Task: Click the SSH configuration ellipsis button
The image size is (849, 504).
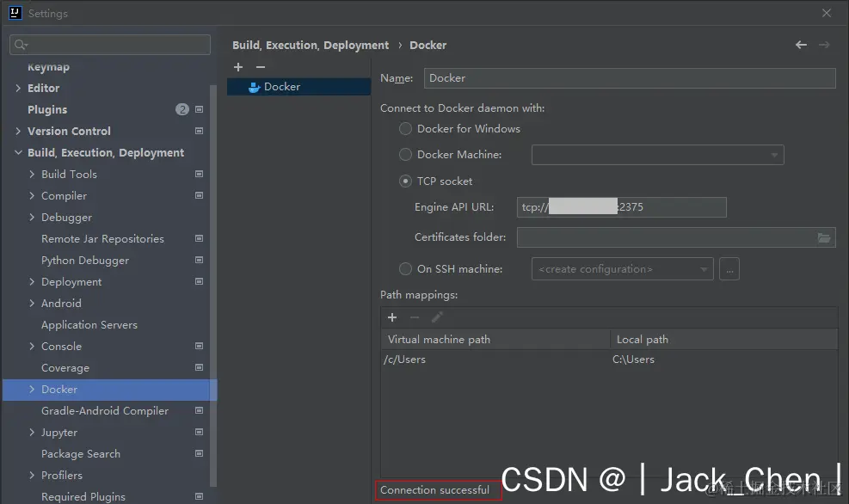Action: click(x=729, y=269)
